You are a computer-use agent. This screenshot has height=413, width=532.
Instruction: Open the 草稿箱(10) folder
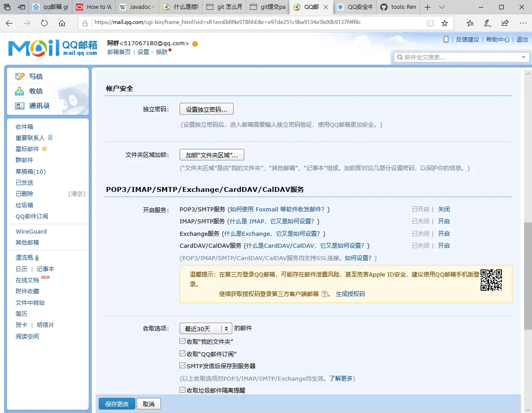[31, 171]
